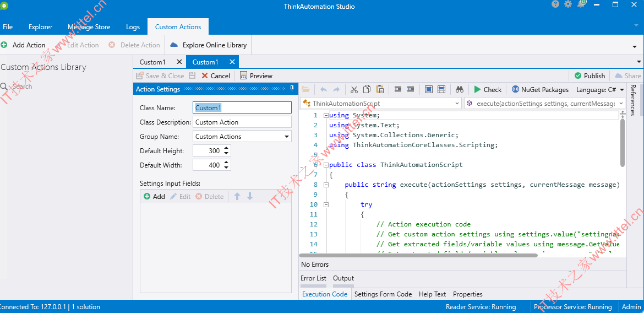
Task: Open the Output tab
Action: point(343,278)
